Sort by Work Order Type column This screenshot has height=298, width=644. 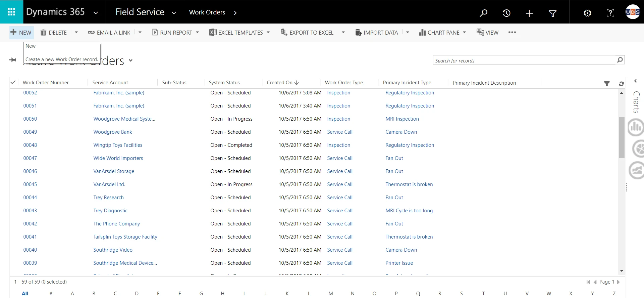344,83
